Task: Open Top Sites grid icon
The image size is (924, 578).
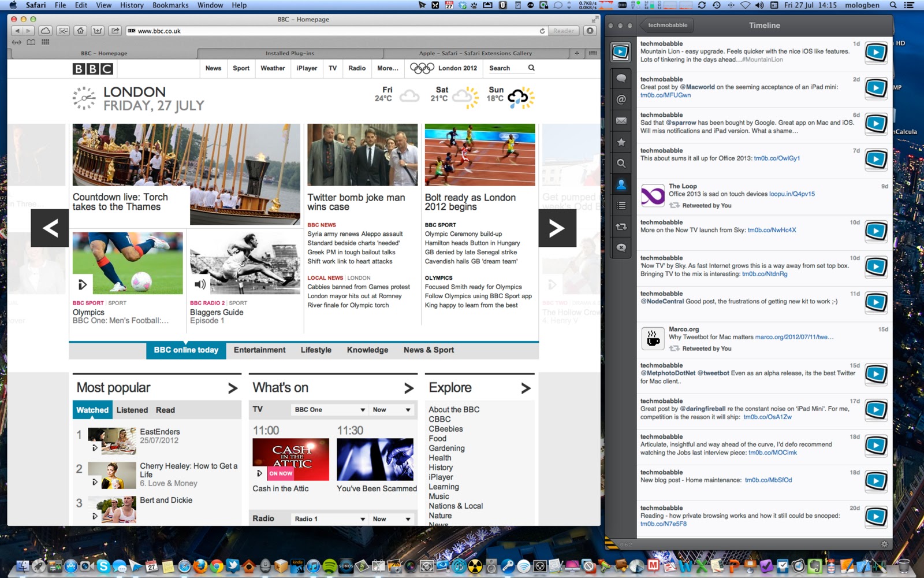Action: (x=46, y=42)
